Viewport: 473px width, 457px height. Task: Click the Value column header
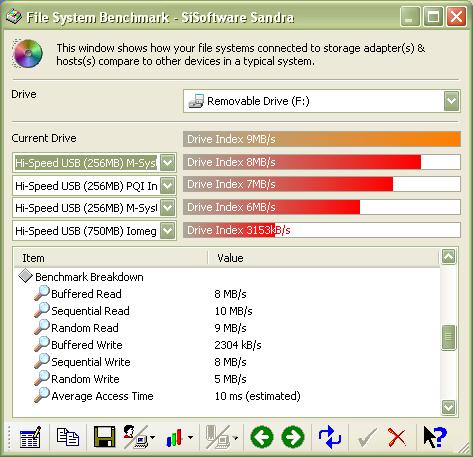[323, 258]
